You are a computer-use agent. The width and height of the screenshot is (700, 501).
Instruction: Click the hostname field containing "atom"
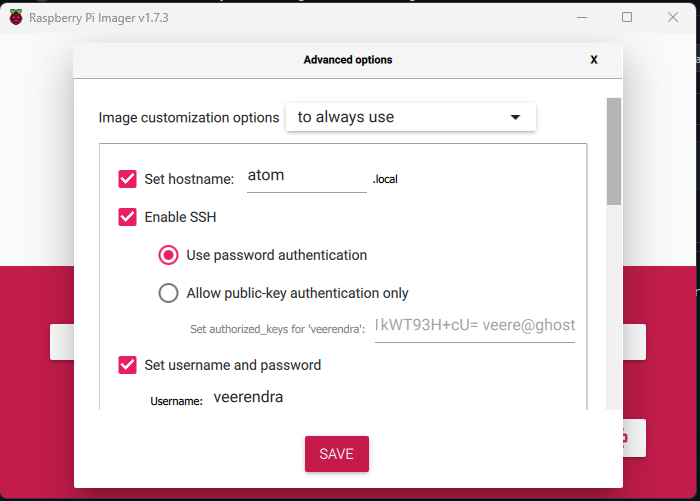click(x=305, y=176)
